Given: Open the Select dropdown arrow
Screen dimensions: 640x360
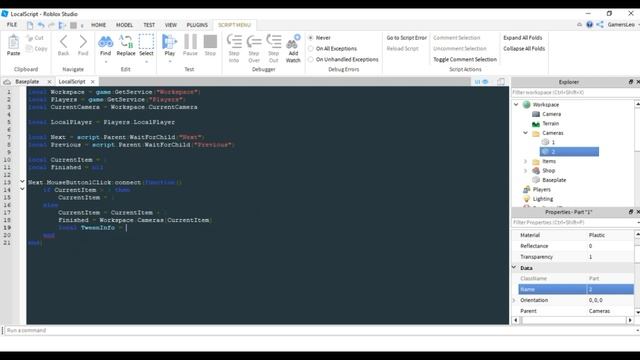Looking at the screenshot, I should click(x=146, y=62).
